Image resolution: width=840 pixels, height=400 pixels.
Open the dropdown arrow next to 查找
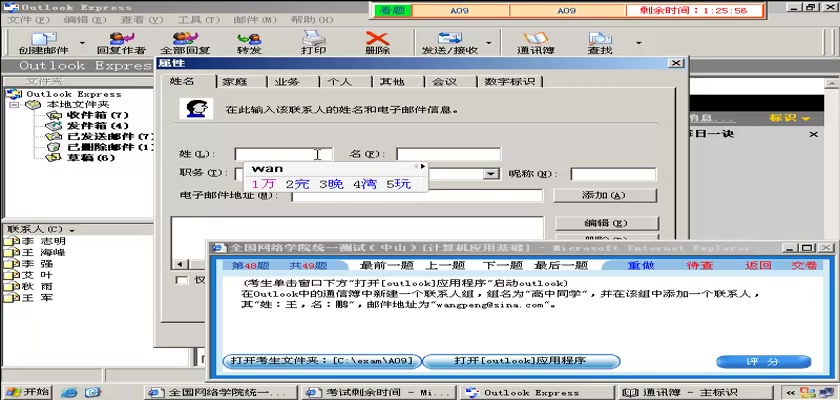[x=638, y=43]
